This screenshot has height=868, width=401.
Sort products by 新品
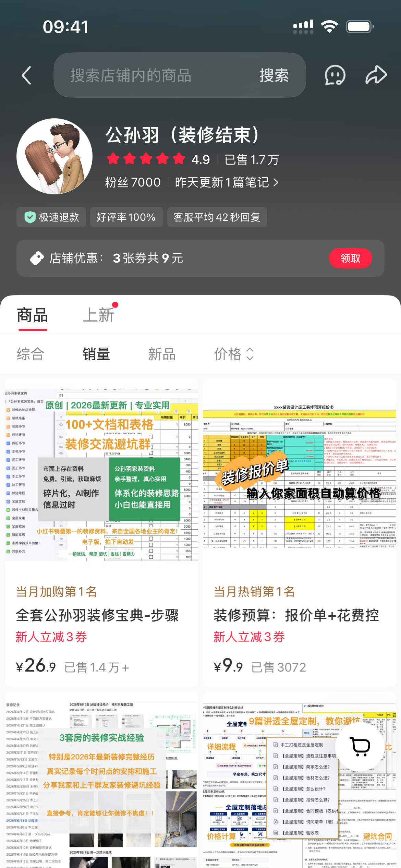click(162, 354)
